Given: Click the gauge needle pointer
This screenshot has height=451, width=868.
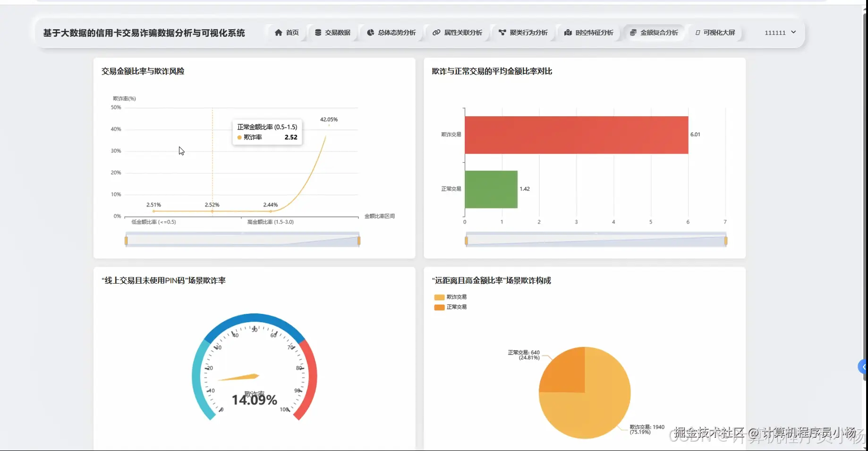Looking at the screenshot, I should pos(238,378).
